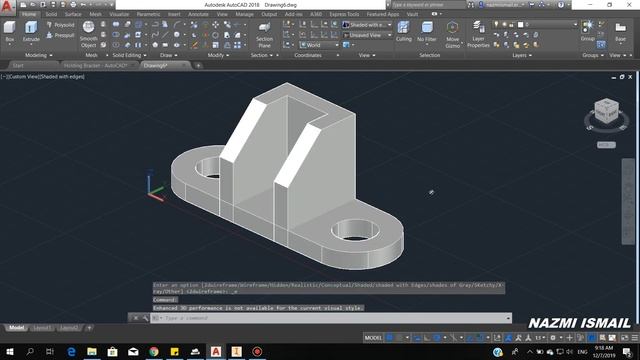
Task: Open the Shaded with edges visual style dropdown
Action: [x=367, y=25]
